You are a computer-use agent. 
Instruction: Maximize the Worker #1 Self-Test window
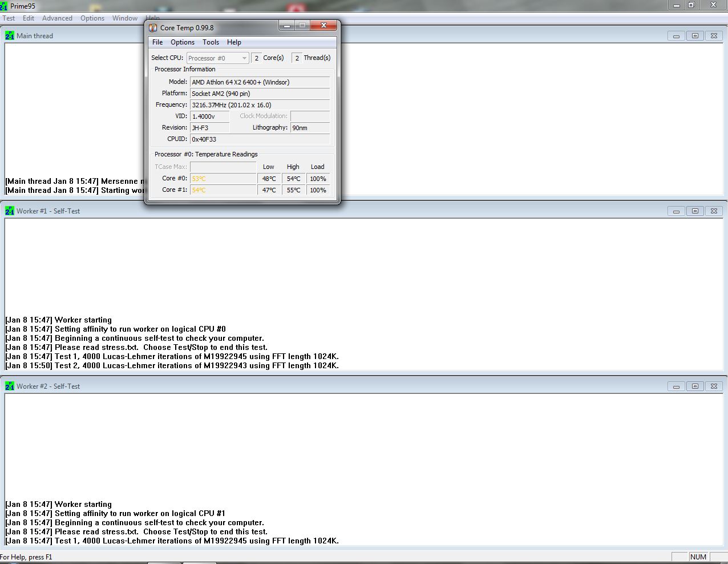click(695, 211)
